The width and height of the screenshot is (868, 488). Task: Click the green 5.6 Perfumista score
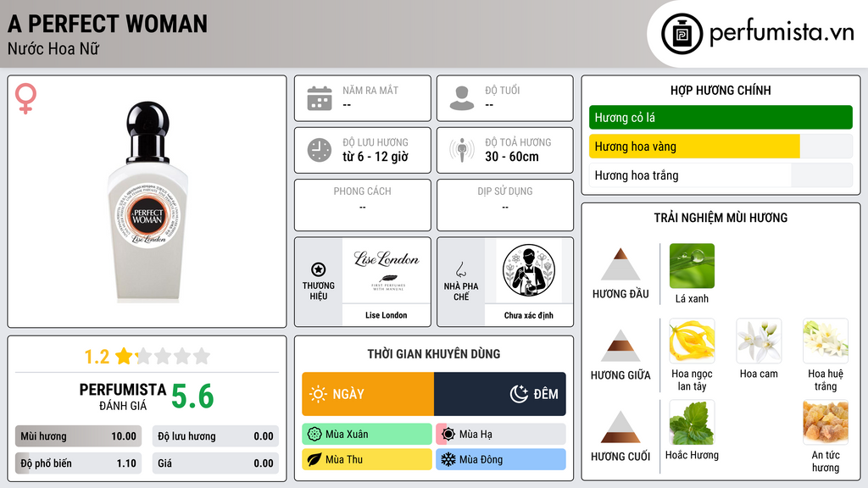(x=192, y=396)
